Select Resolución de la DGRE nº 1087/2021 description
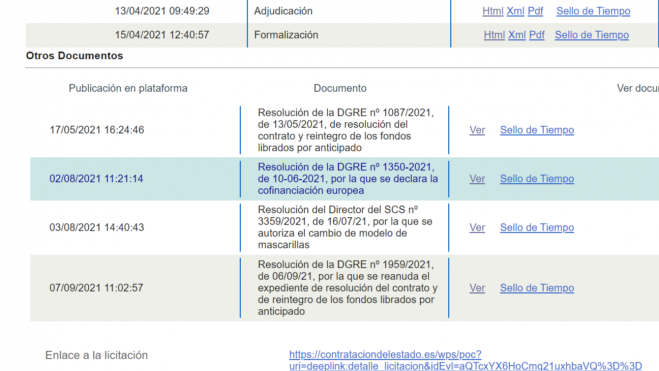 click(x=345, y=130)
